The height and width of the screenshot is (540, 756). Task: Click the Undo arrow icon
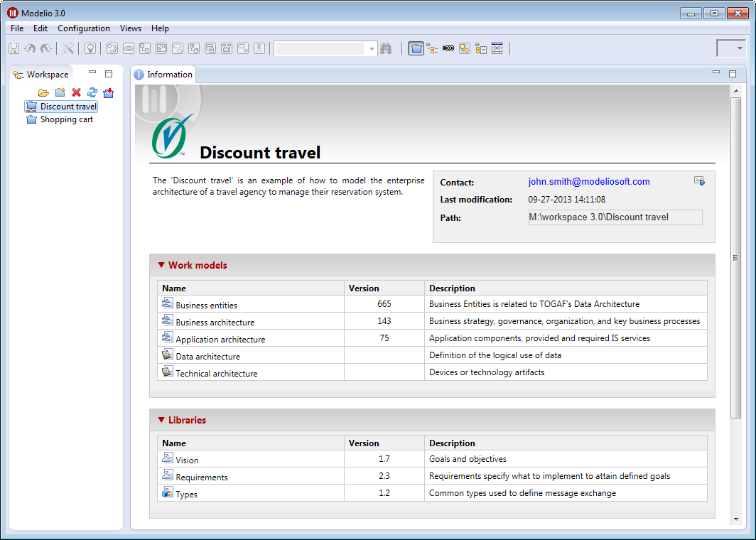(x=30, y=48)
